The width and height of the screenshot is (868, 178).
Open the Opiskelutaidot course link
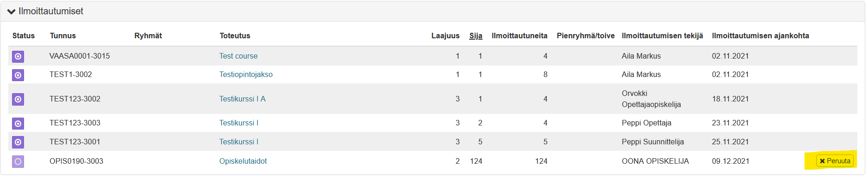point(243,161)
